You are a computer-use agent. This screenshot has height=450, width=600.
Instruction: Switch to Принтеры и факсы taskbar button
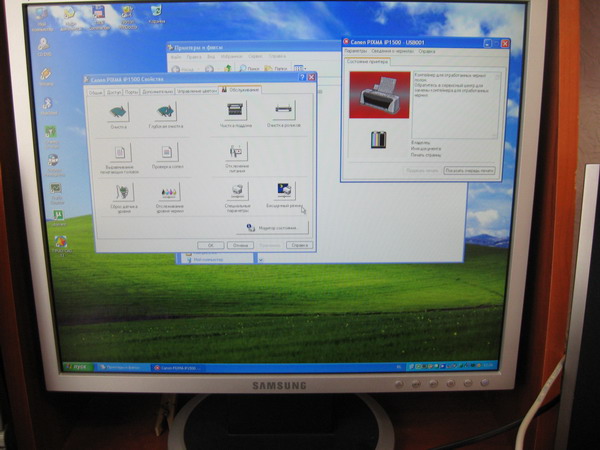coord(122,367)
